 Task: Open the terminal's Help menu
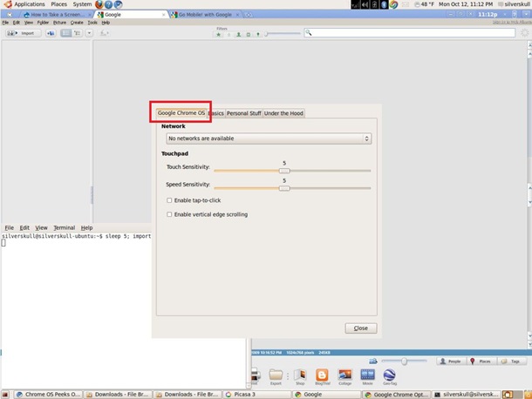click(86, 227)
